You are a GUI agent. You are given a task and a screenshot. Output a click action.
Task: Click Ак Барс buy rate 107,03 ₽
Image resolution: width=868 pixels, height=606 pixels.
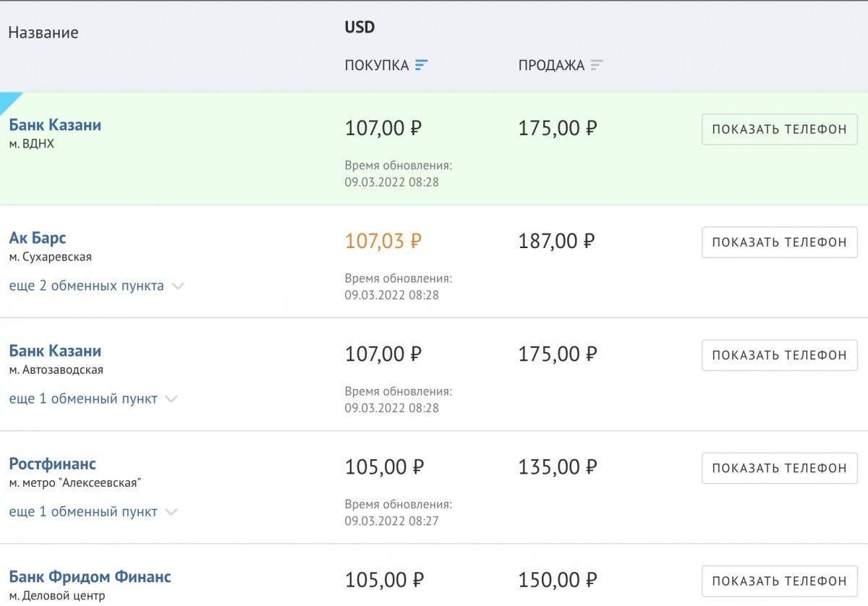383,241
